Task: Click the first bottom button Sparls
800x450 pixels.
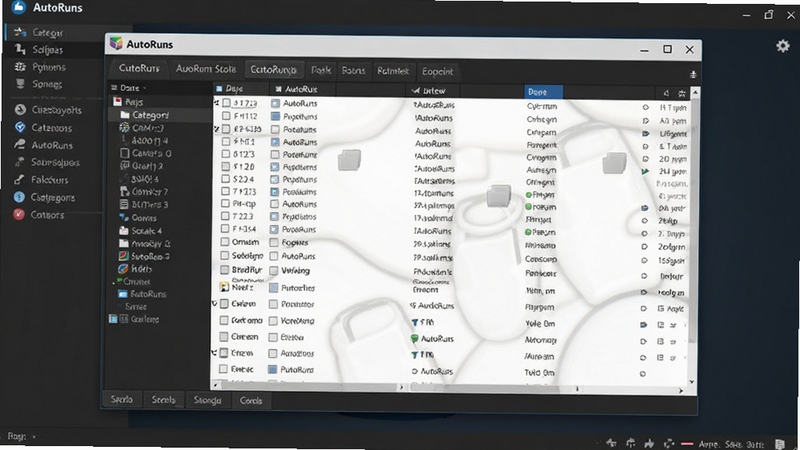Action: (x=121, y=399)
